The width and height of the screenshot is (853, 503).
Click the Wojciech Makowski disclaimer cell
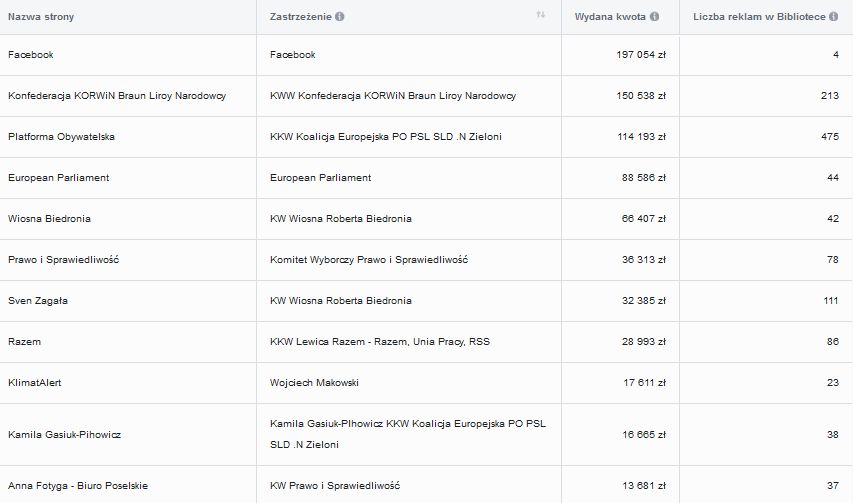(314, 383)
